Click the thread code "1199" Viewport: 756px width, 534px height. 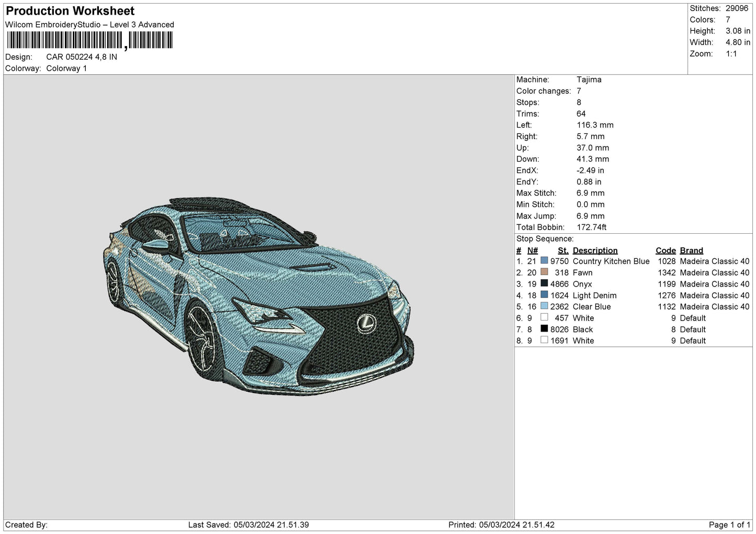pos(667,284)
